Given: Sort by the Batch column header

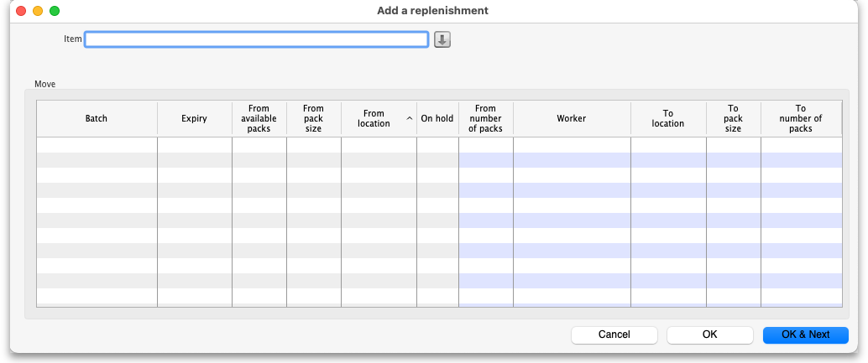Looking at the screenshot, I should (97, 119).
